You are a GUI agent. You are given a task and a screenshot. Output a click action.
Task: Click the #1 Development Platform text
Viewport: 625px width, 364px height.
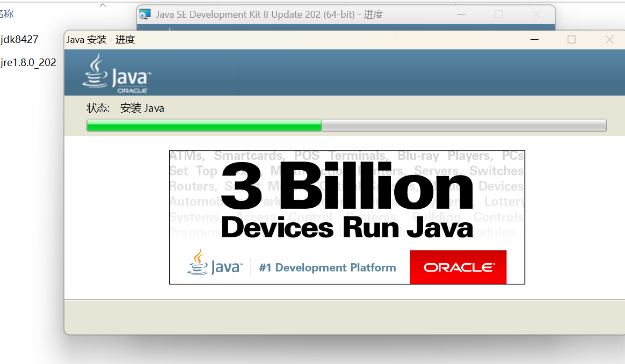(x=327, y=267)
